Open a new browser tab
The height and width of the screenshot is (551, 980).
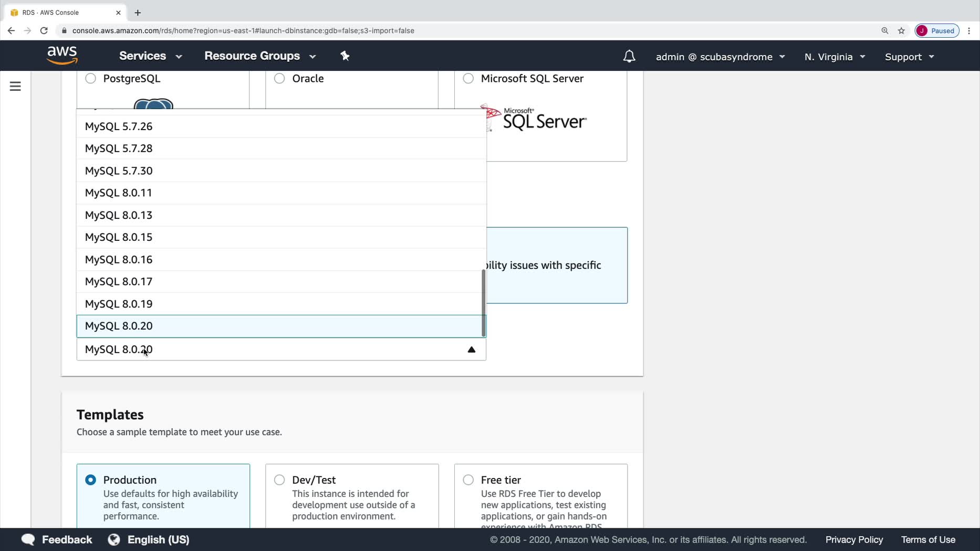pos(138,13)
